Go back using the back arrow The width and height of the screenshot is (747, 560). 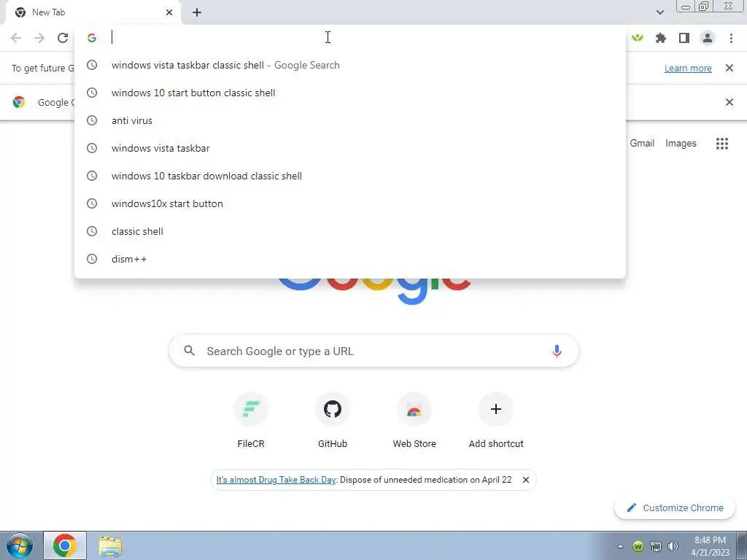coord(16,38)
